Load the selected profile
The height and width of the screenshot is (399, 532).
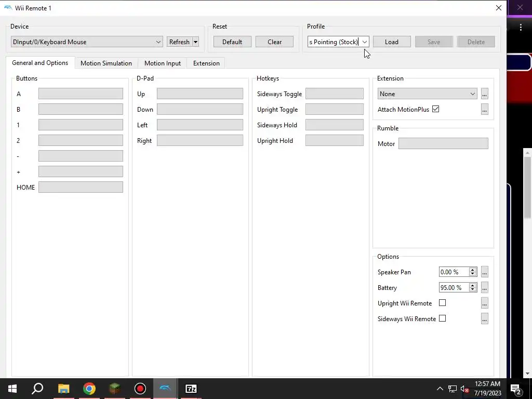(392, 42)
